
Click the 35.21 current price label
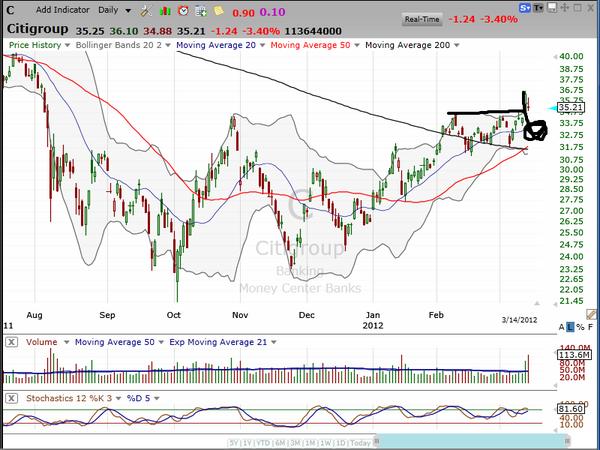[571, 108]
